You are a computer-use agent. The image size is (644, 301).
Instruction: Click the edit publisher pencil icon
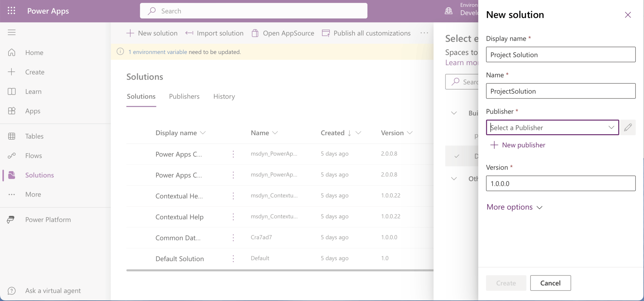[x=628, y=128]
